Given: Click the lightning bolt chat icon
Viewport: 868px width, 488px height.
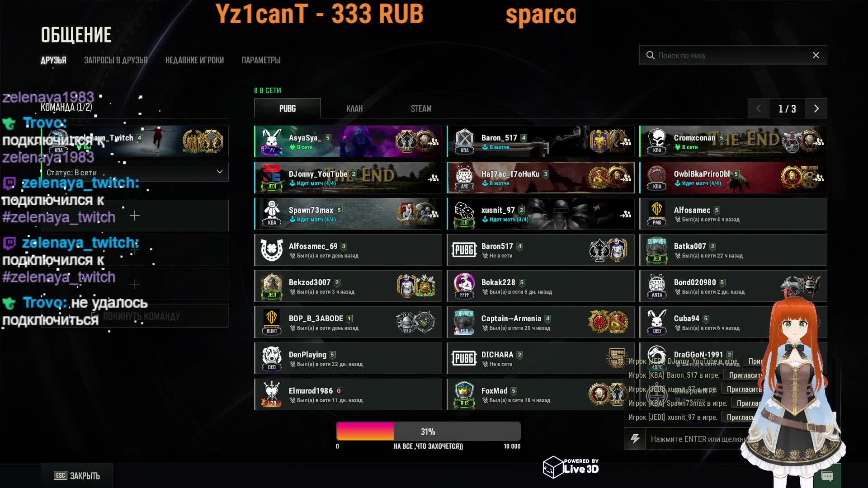Looking at the screenshot, I should point(635,439).
